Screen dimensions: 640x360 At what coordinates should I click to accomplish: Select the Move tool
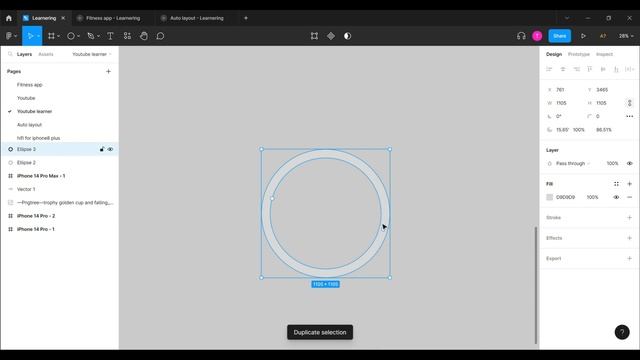coord(30,36)
